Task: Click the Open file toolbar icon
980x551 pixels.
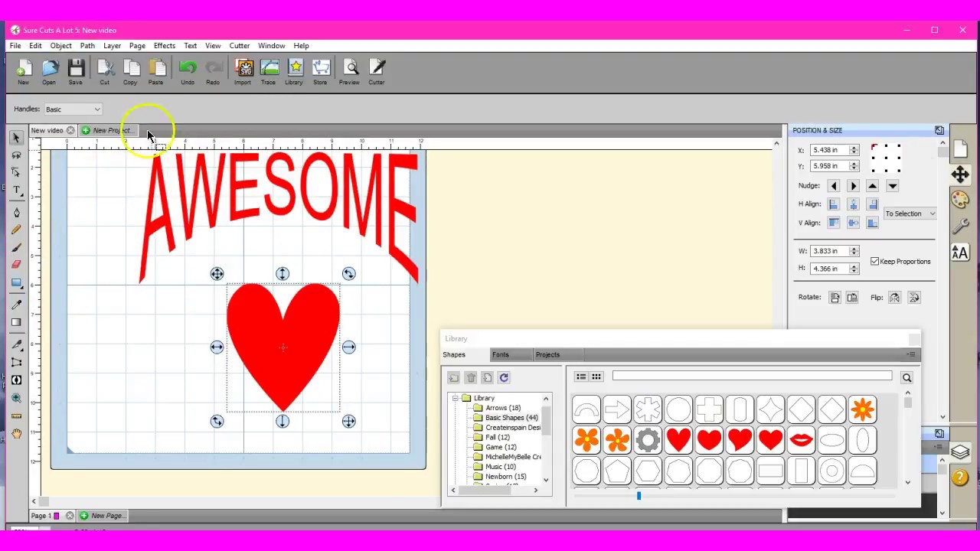Action: 49,71
